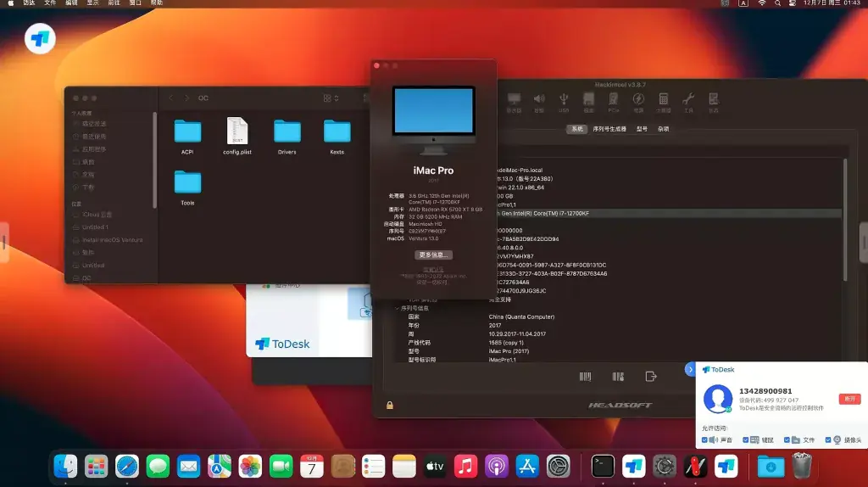
Task: Select the Disks icon in Hackintool toolbar
Action: pyautogui.click(x=588, y=102)
